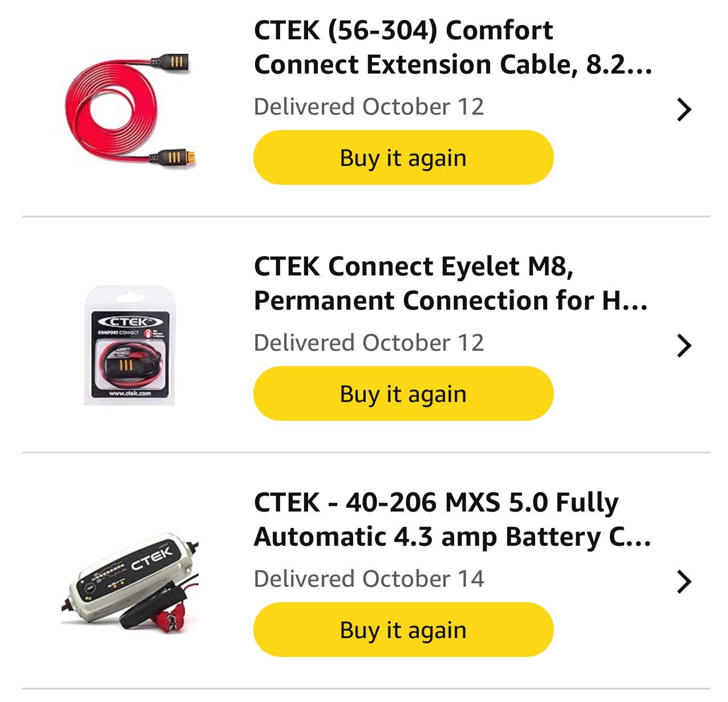The width and height of the screenshot is (728, 702).
Task: Open the MXS 5.0 charger order chevron
Action: (x=683, y=582)
